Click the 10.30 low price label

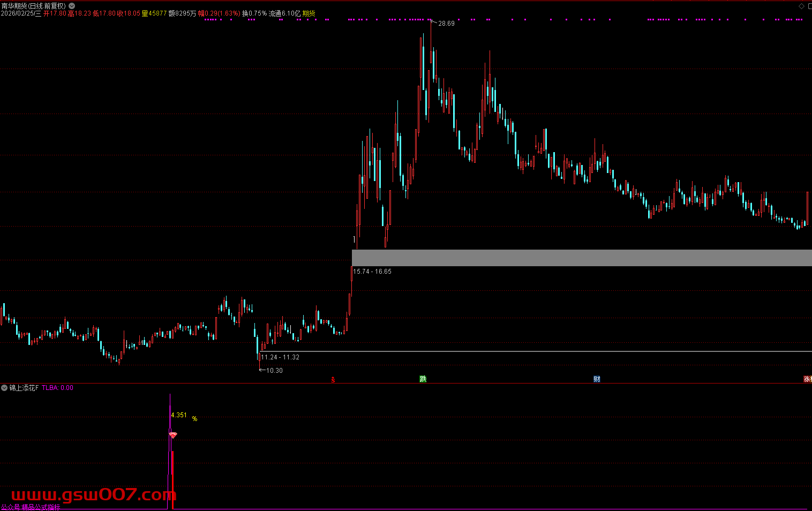point(274,371)
